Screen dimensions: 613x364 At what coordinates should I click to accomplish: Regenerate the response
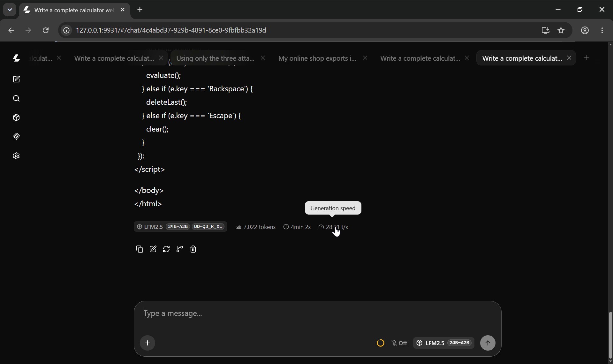pos(166,249)
